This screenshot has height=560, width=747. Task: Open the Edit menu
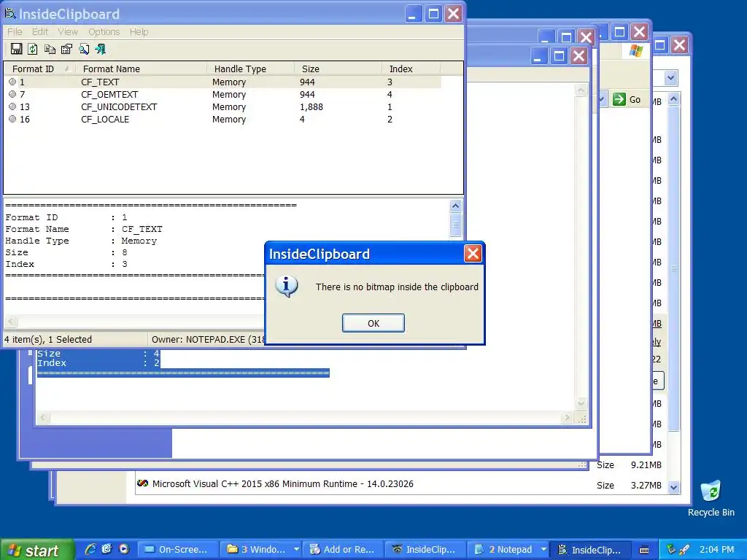point(40,32)
